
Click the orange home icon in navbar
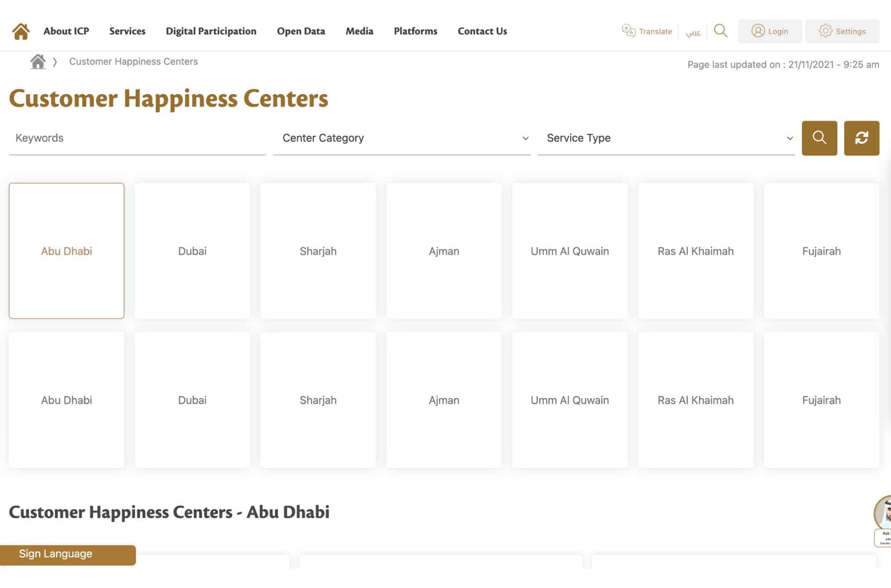coord(21,31)
